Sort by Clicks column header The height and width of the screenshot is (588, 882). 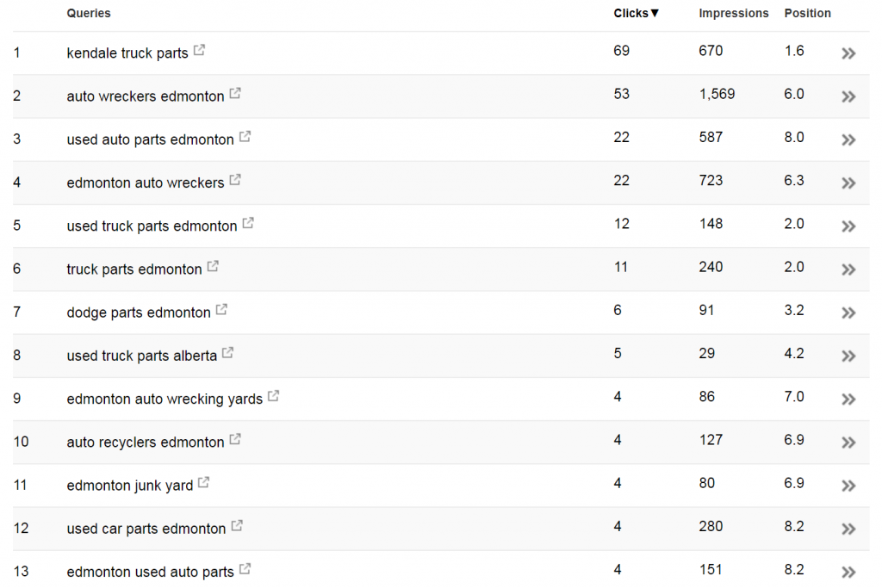tap(636, 13)
